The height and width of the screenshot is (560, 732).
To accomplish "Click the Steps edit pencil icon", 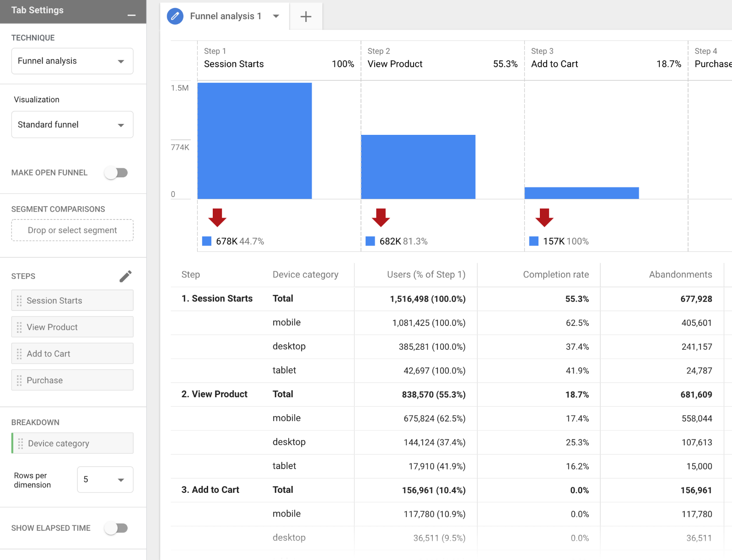I will [125, 276].
